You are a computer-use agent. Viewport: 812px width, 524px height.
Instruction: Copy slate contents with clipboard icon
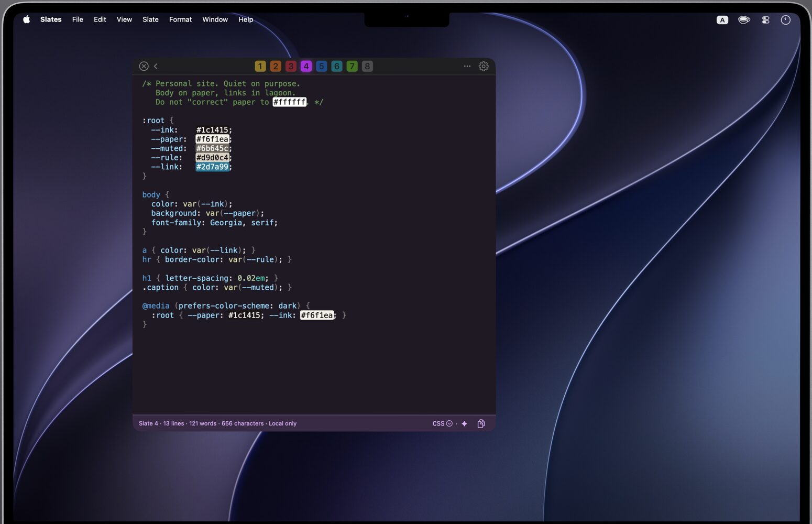pos(481,423)
